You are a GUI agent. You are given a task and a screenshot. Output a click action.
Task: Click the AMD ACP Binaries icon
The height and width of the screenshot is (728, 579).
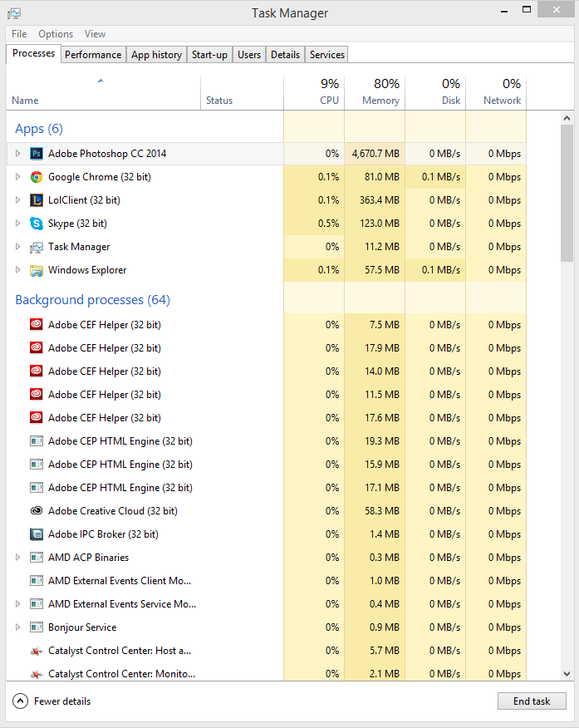[x=37, y=558]
